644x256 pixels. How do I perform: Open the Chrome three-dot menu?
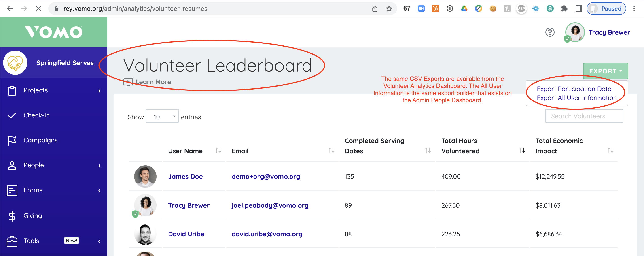click(634, 9)
